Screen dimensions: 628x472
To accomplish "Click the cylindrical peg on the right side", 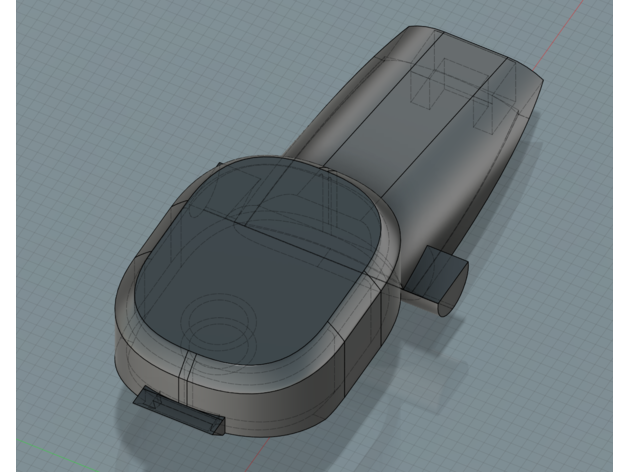I will [438, 280].
